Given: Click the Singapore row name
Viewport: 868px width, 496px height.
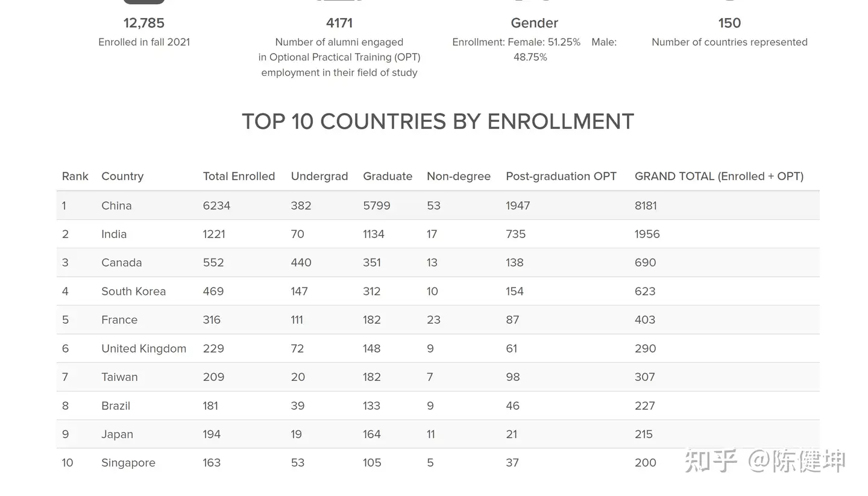Looking at the screenshot, I should click(x=128, y=463).
